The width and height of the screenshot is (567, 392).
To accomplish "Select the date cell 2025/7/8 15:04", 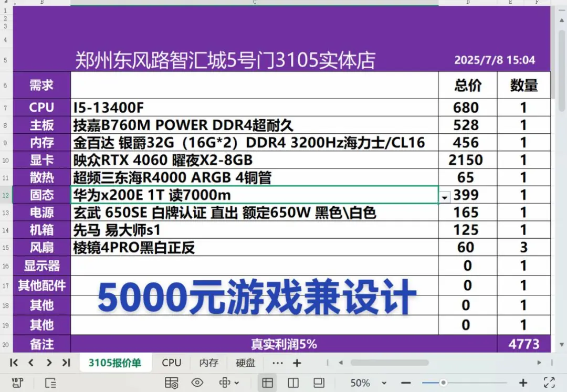I will point(495,60).
